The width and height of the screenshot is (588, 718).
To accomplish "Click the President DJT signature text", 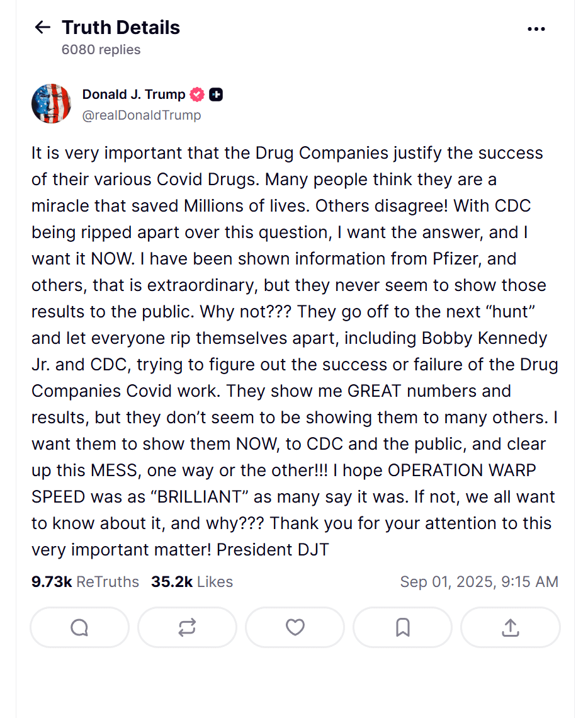I will click(x=273, y=550).
